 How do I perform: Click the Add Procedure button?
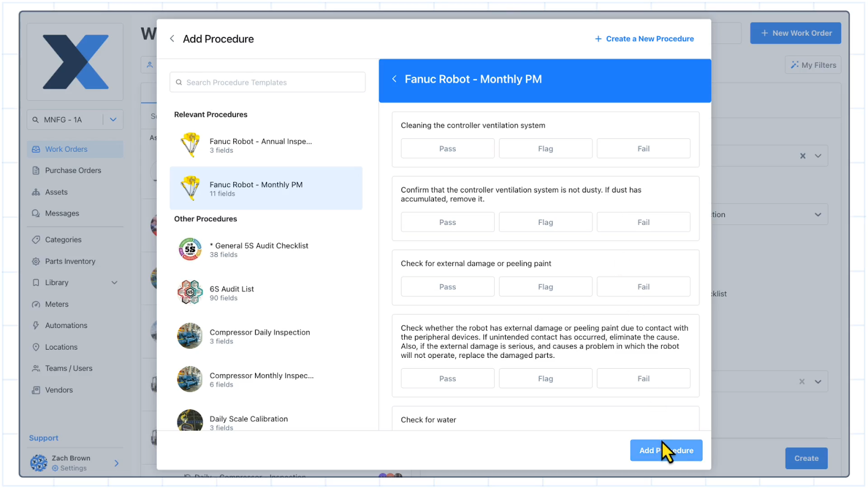tap(666, 451)
